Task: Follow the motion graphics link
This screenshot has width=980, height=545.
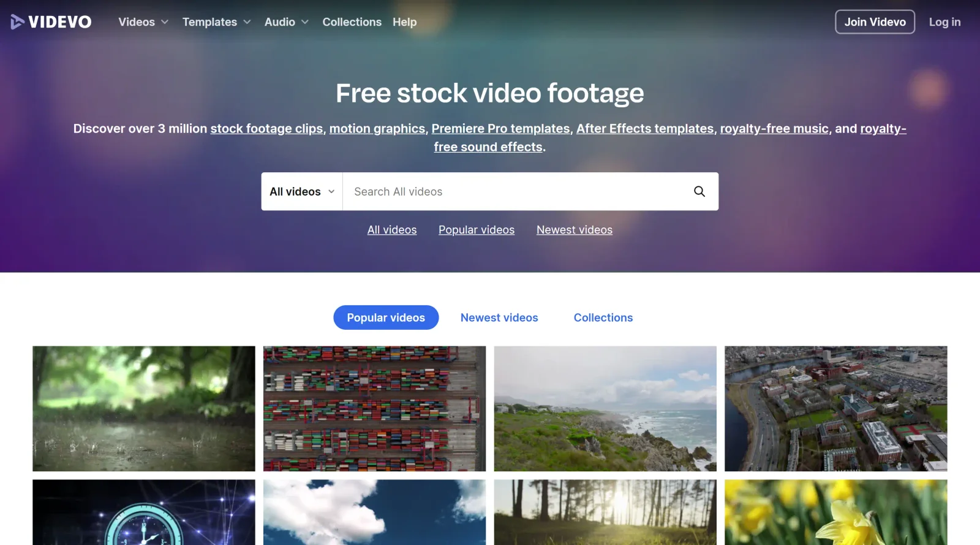Action: (377, 129)
